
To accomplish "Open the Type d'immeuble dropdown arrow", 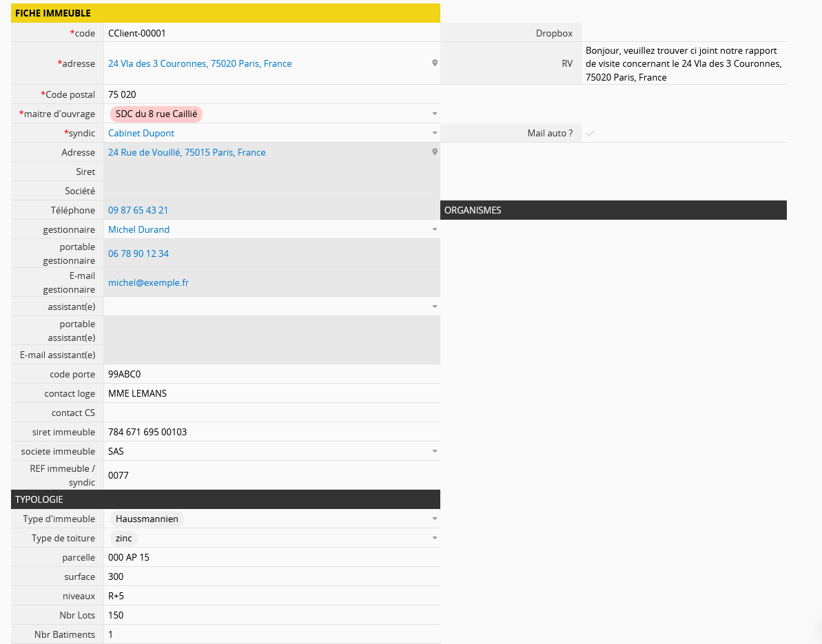I will 434,519.
